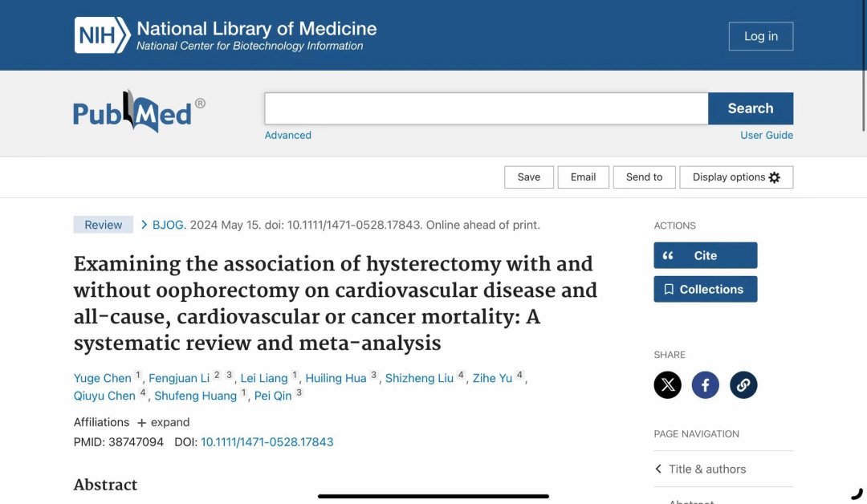Screen dimensions: 867x504
Task: Add article to Collections
Action: pos(705,289)
